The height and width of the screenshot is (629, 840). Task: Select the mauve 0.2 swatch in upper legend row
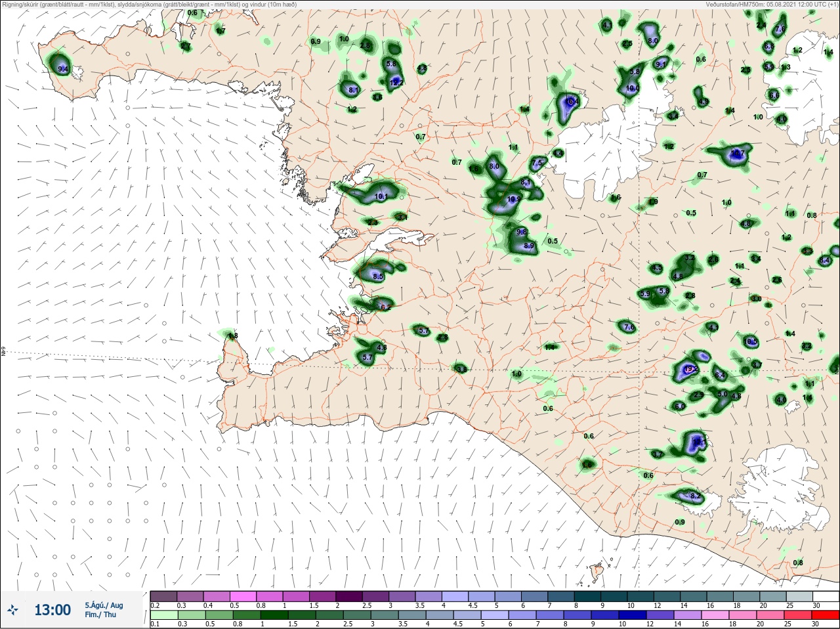[163, 596]
